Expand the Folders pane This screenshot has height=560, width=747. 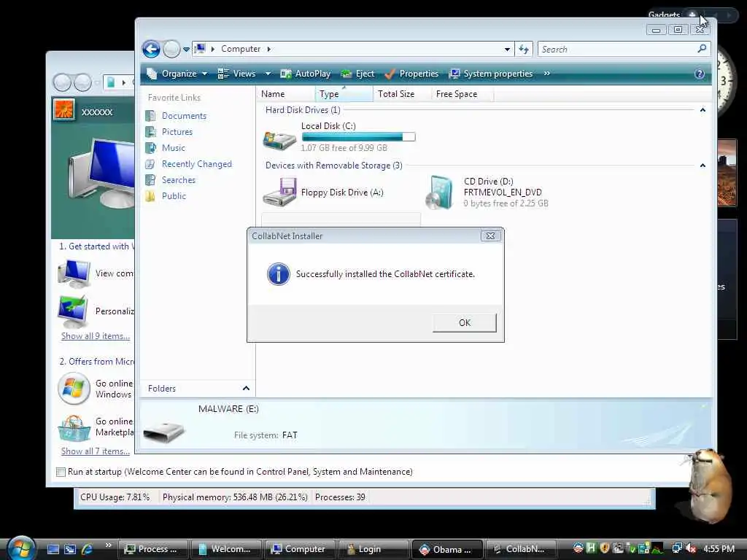(x=246, y=388)
